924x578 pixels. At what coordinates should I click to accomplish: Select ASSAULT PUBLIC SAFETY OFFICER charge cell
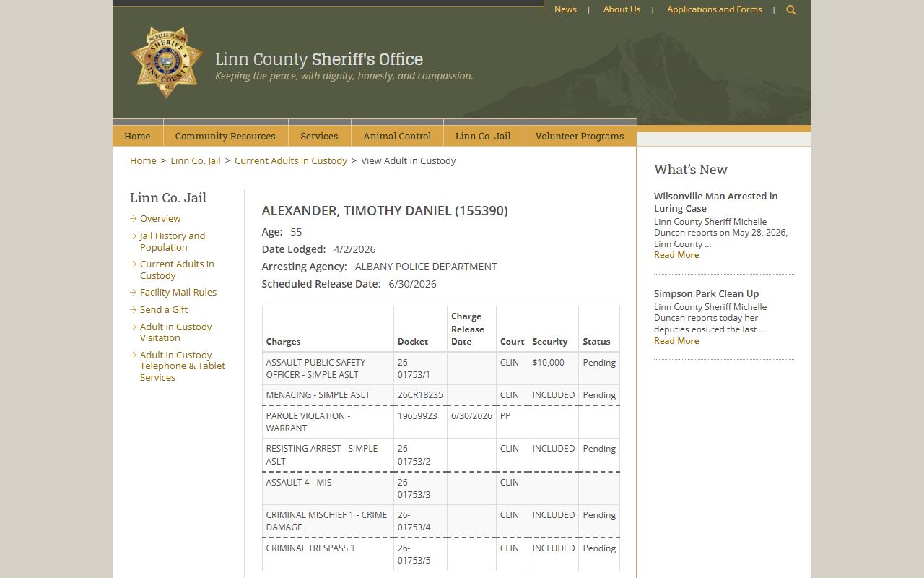pos(328,368)
